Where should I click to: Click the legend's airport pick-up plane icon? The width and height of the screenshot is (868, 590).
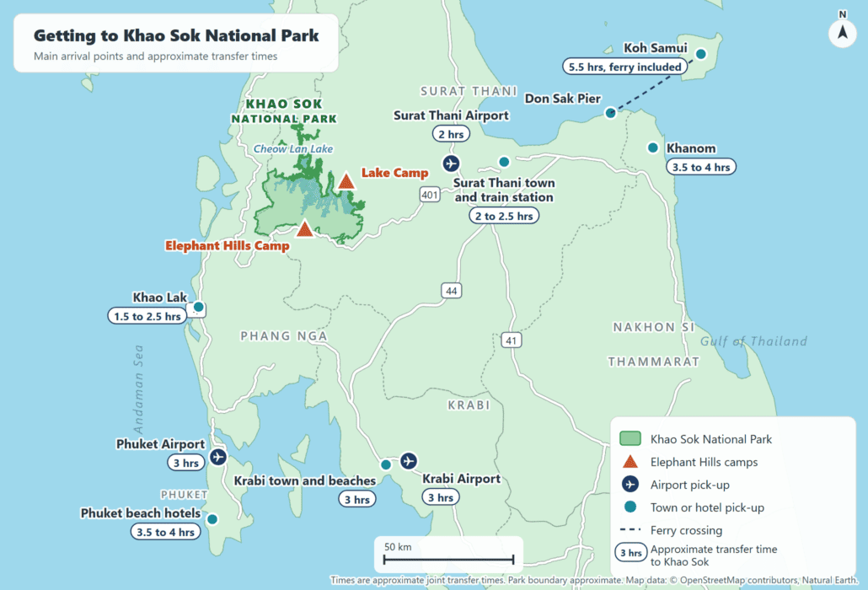click(630, 485)
